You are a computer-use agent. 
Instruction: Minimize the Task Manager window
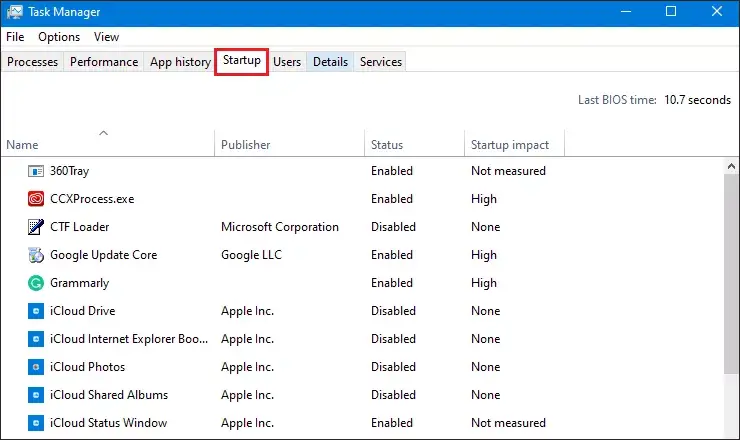(x=626, y=11)
